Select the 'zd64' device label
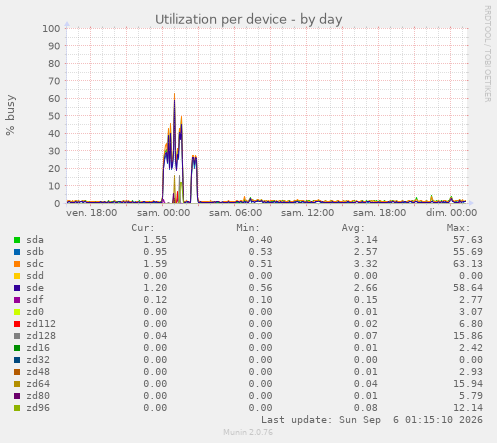Screen dimensions: 497x443 [38, 384]
